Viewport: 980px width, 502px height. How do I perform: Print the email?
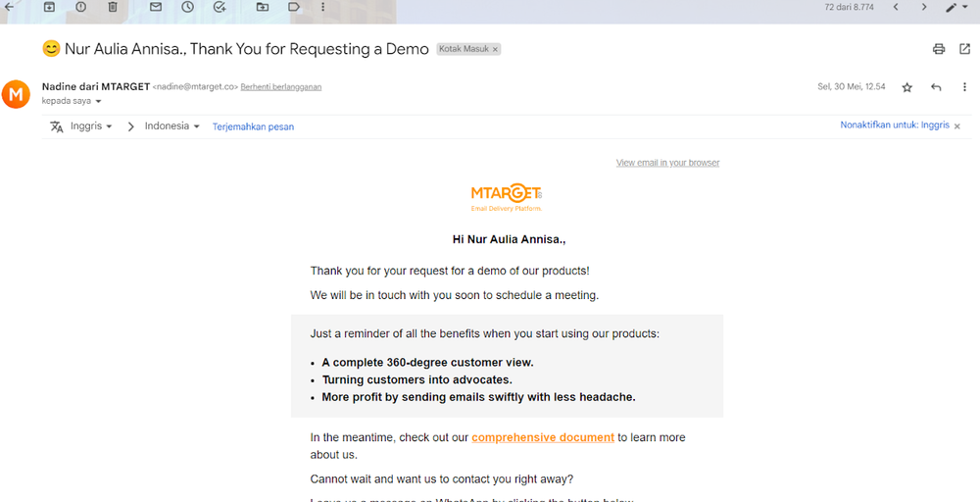point(939,49)
